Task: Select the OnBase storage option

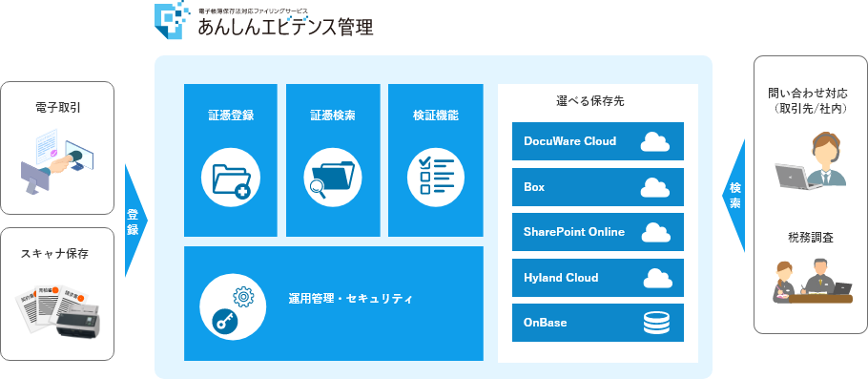Action: (598, 323)
